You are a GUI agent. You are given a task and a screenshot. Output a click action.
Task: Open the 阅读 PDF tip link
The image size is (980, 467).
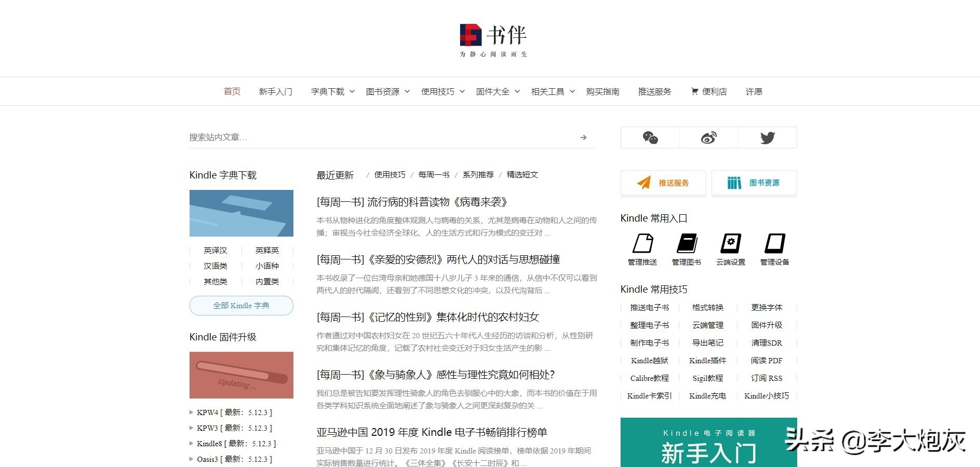767,361
